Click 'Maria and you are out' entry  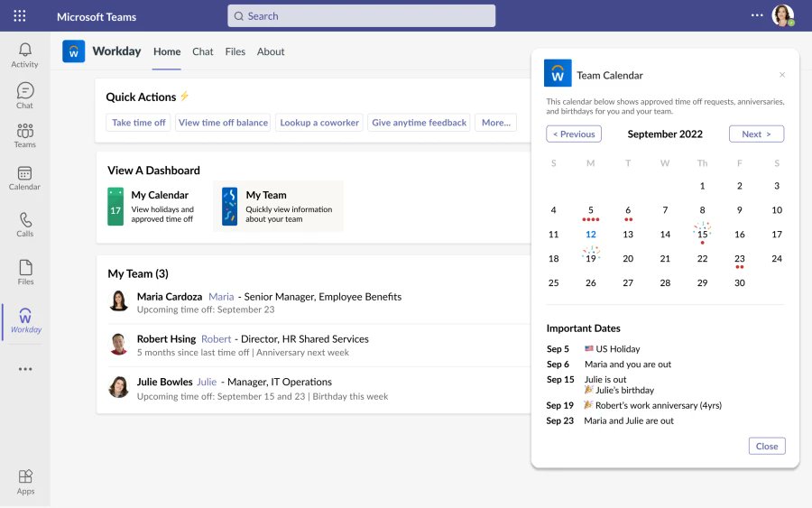[x=628, y=365]
